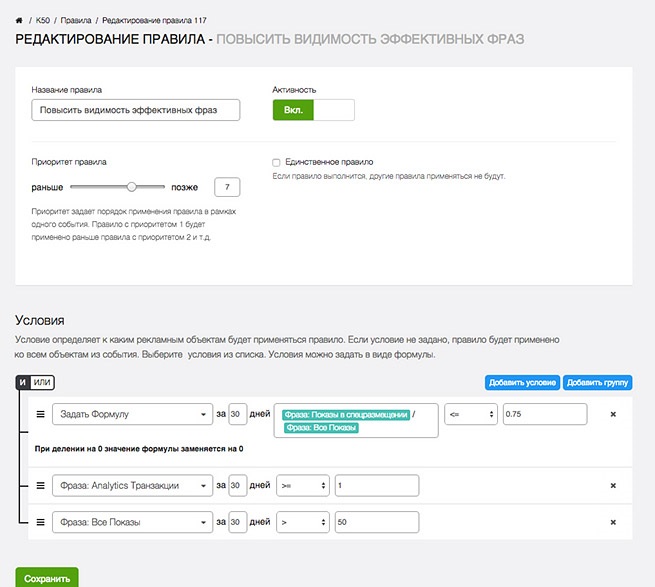Click the Сохранить button
The image size is (655, 587).
tap(47, 578)
